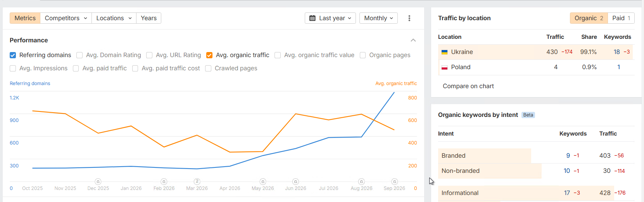Click the Ukraine flag icon
The height and width of the screenshot is (202, 644).
[445, 52]
